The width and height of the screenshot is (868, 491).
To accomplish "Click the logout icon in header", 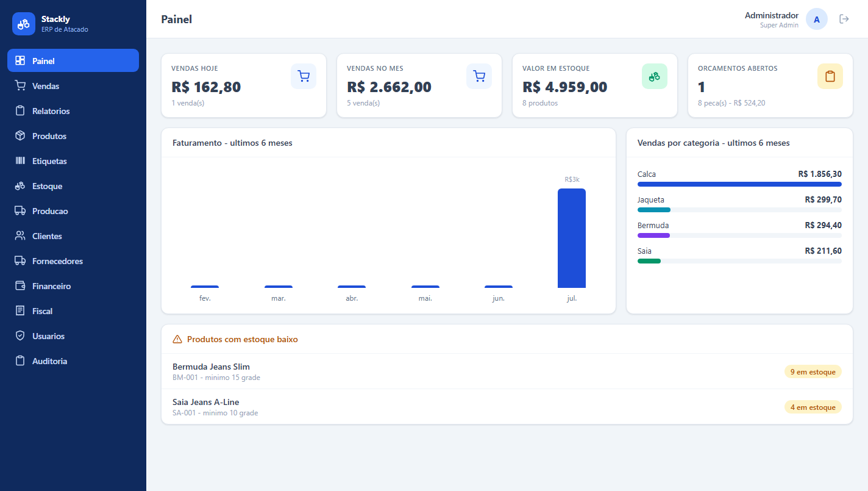I will pyautogui.click(x=844, y=19).
